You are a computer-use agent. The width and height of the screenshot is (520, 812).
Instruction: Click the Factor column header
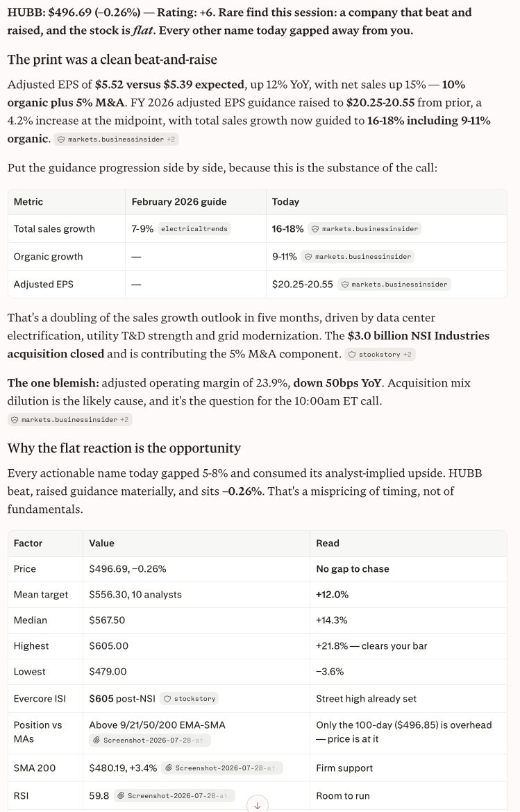click(28, 543)
